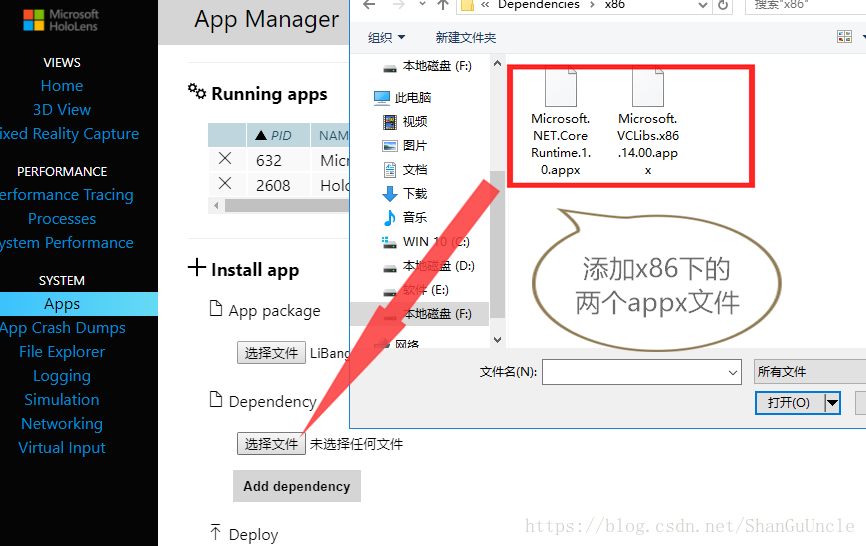The height and width of the screenshot is (546, 866).
Task: Open the Simulation page
Action: [x=62, y=400]
